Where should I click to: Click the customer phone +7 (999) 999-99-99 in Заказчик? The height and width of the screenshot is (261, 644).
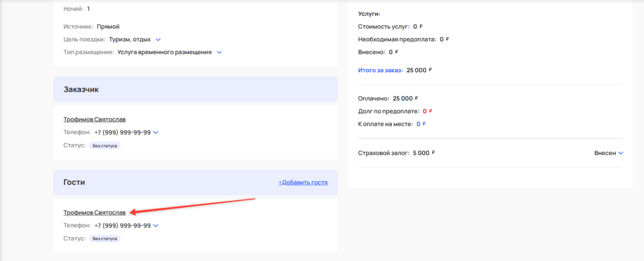pos(122,132)
